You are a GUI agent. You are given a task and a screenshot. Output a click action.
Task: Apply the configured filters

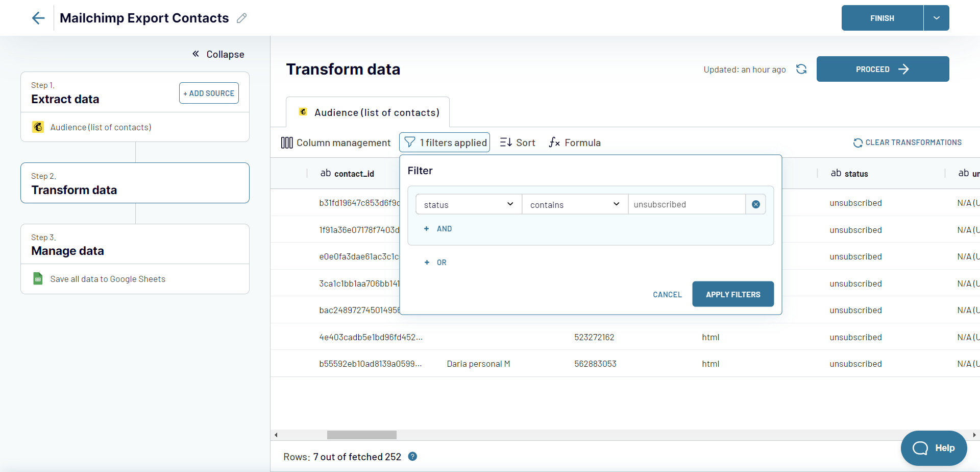(732, 294)
